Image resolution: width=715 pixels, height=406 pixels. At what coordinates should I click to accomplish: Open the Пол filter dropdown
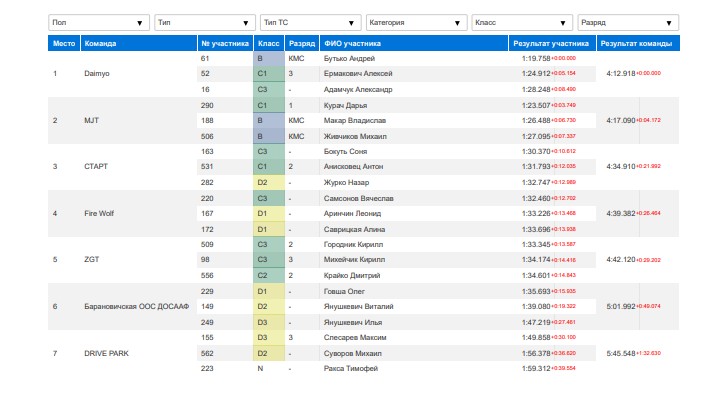click(x=99, y=22)
